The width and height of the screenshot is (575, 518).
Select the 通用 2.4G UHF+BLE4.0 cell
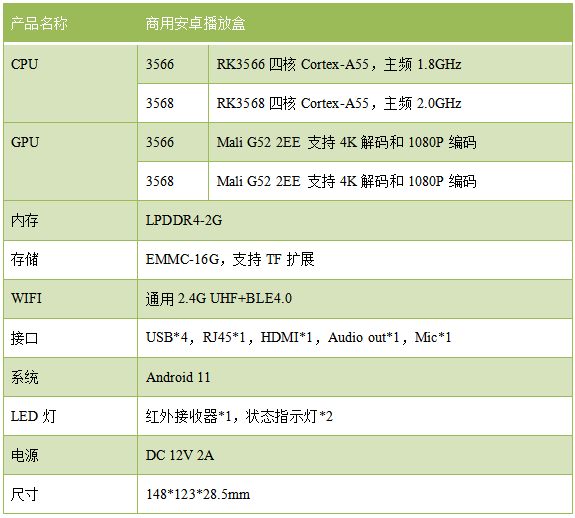click(x=355, y=299)
